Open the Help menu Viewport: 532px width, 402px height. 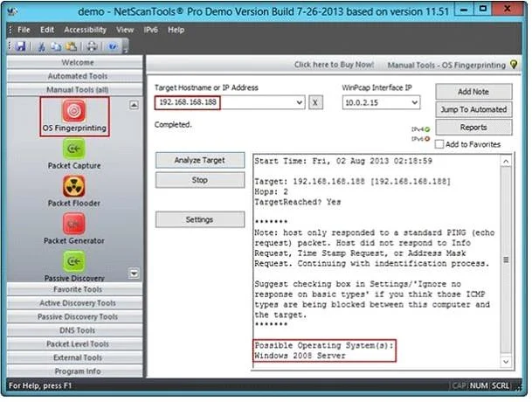[x=176, y=30]
